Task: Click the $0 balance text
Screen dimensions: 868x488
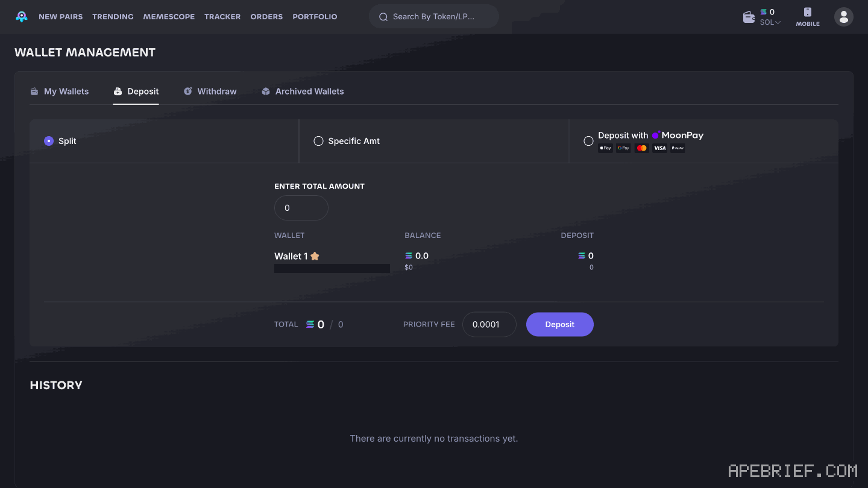Action: point(409,267)
